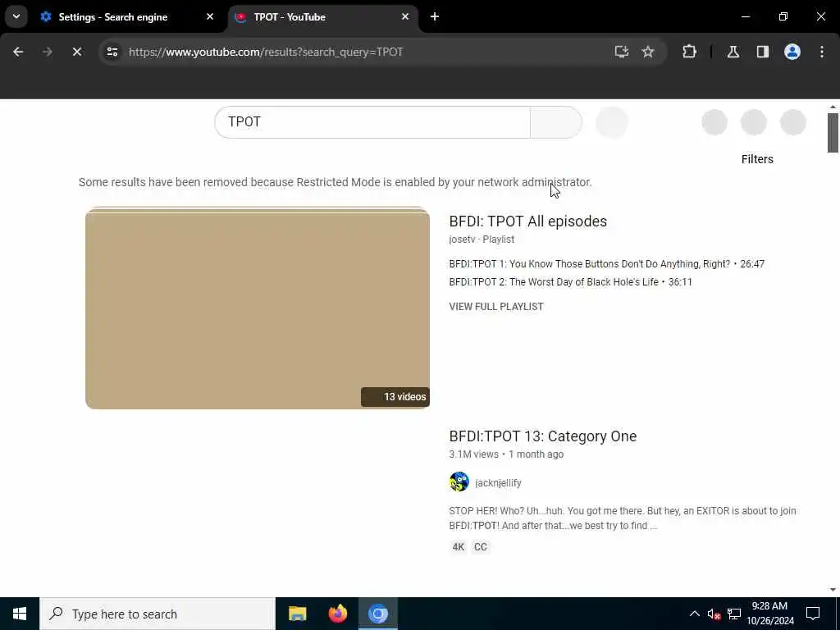Click the CC badge
840x630 pixels.
pos(481,547)
